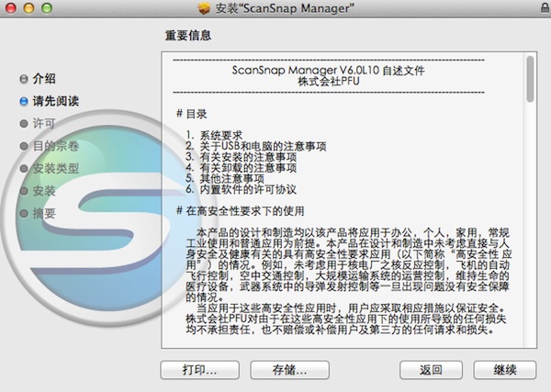Click the package icon in window title
Image resolution: width=551 pixels, height=392 pixels.
204,7
